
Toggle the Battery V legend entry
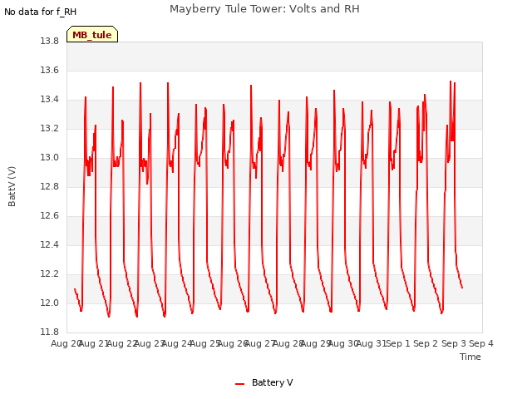pyautogui.click(x=264, y=382)
